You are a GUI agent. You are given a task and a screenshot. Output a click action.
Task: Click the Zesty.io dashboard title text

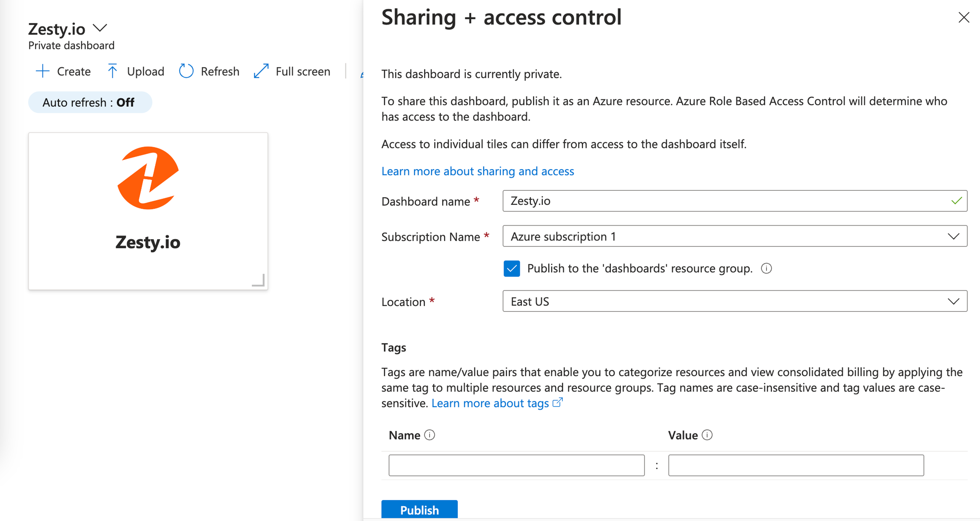click(57, 29)
